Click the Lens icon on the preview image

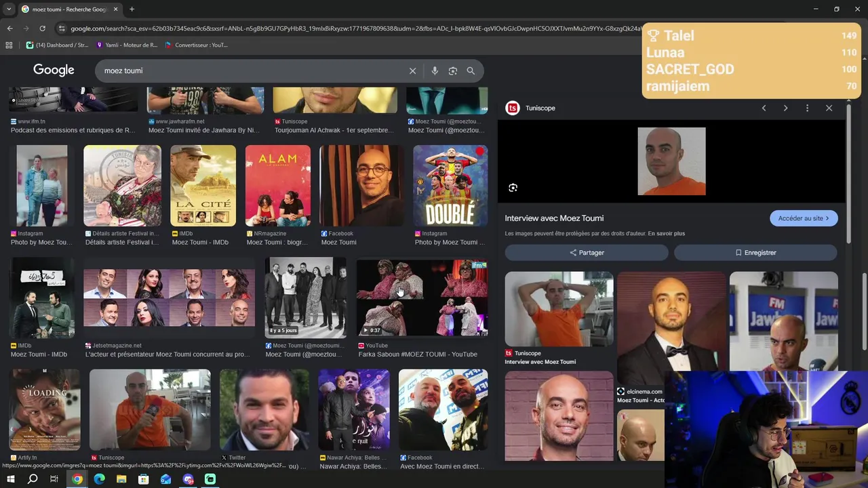pos(513,188)
